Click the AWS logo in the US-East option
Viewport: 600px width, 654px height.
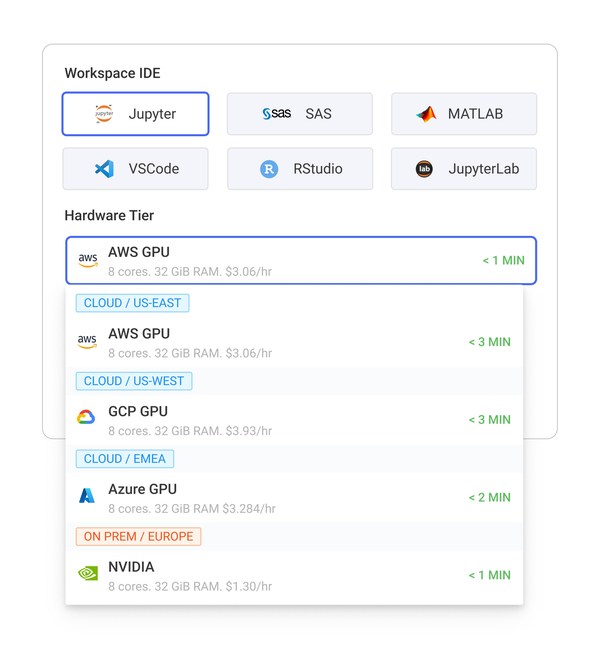[87, 342]
